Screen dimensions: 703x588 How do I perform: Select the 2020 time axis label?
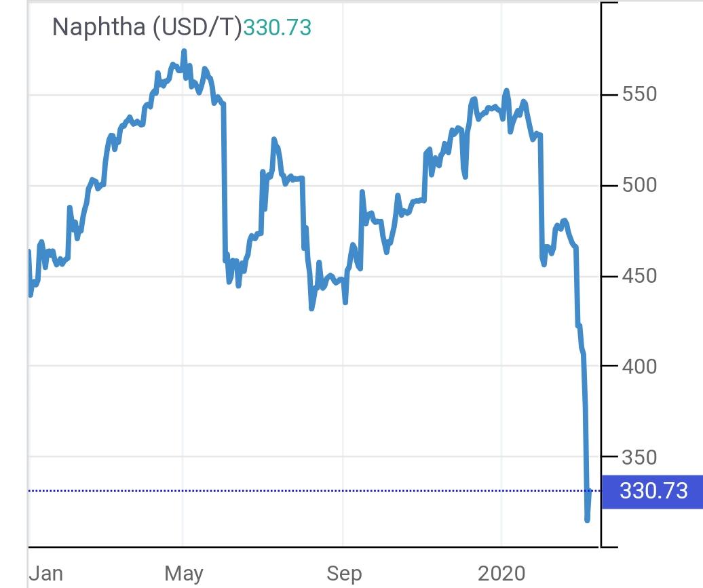(501, 574)
